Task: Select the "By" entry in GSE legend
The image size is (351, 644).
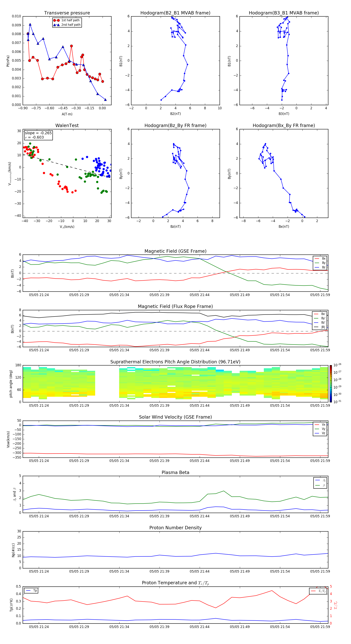Action: 320,263
